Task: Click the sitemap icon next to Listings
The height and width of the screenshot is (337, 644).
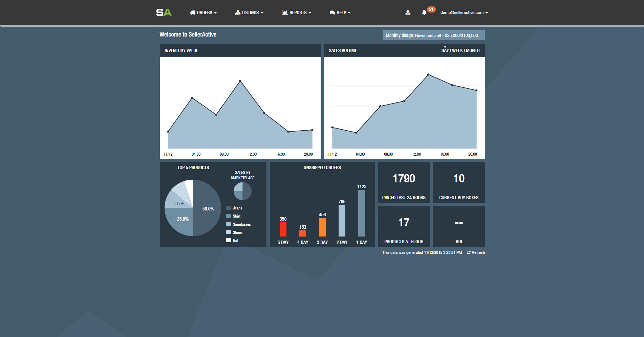Action: pos(238,13)
